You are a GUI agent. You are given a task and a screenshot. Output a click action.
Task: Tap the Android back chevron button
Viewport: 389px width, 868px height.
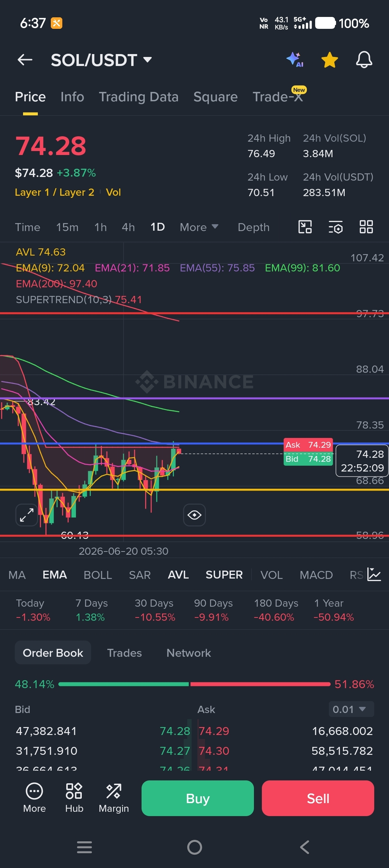tap(305, 847)
